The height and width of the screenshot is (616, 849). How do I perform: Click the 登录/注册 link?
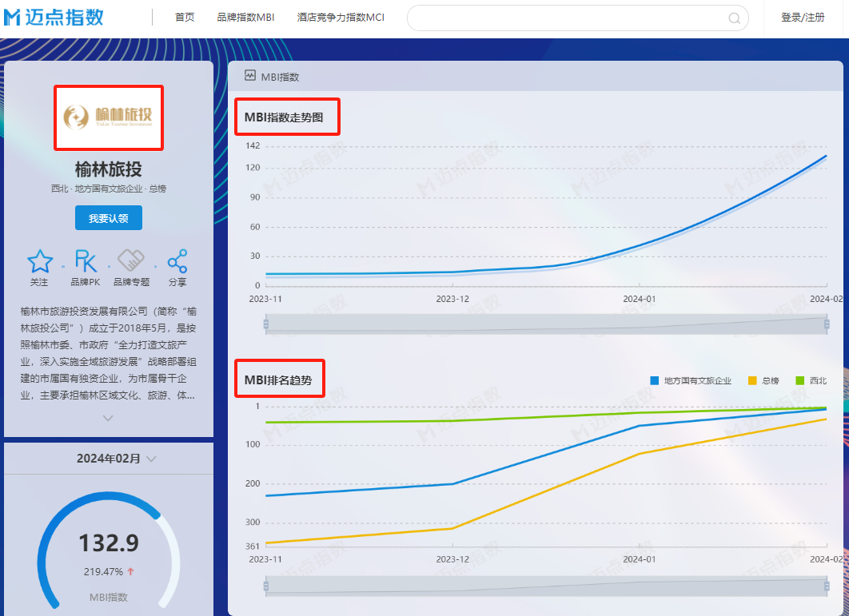[x=803, y=18]
